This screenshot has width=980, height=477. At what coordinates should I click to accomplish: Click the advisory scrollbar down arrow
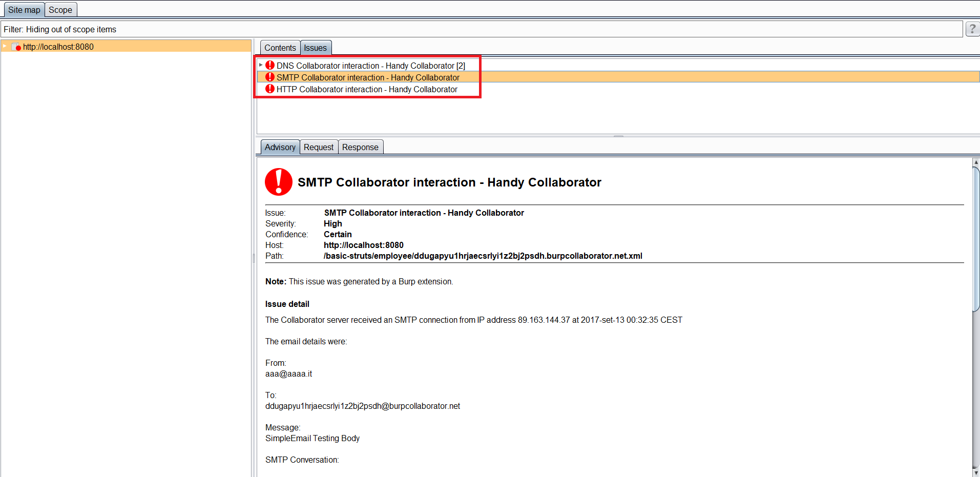click(976, 472)
